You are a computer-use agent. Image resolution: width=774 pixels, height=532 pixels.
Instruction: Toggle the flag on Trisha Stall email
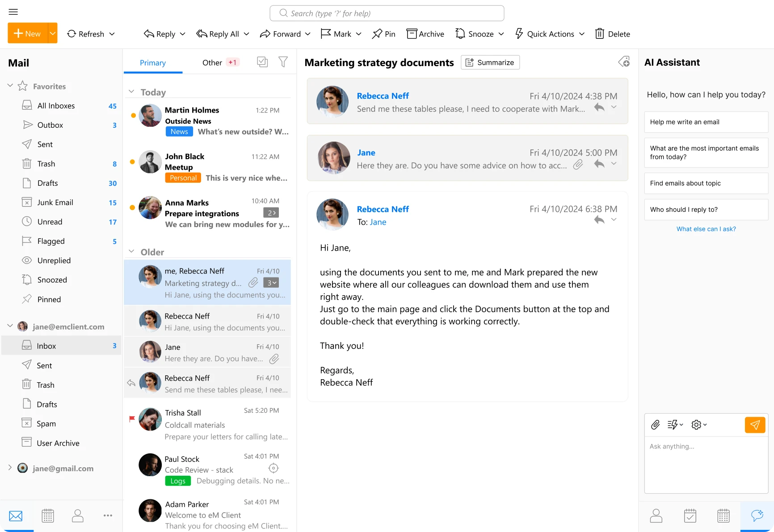[x=132, y=419]
